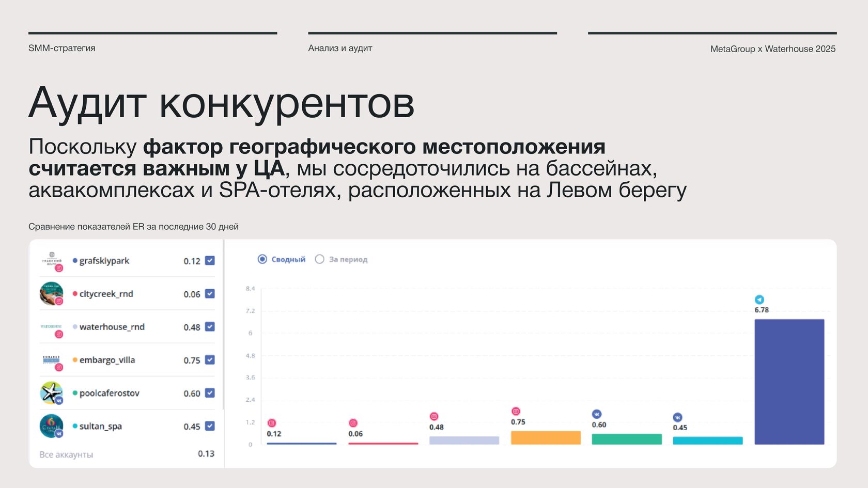Viewport: 868px width, 488px height.
Task: Click the Telegram icon above the 6.78 bar
Action: [760, 300]
